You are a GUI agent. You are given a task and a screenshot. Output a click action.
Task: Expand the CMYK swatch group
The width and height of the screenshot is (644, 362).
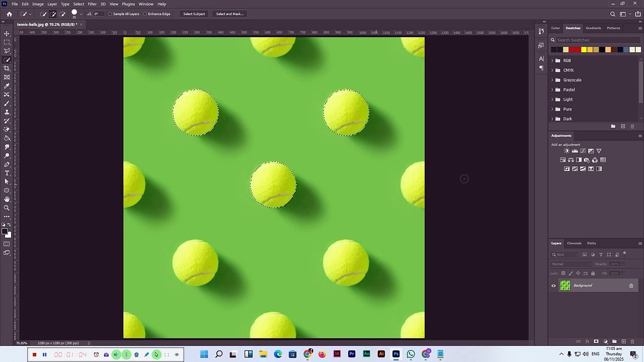coord(552,70)
